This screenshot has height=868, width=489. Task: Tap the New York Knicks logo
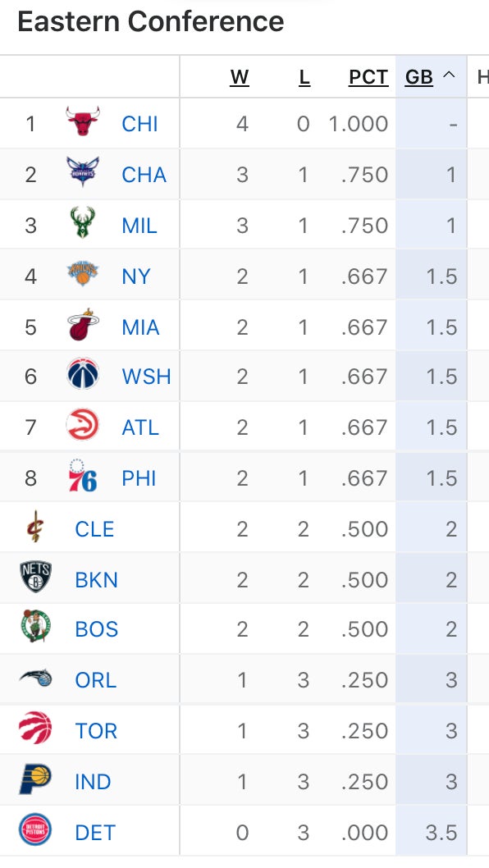83,274
